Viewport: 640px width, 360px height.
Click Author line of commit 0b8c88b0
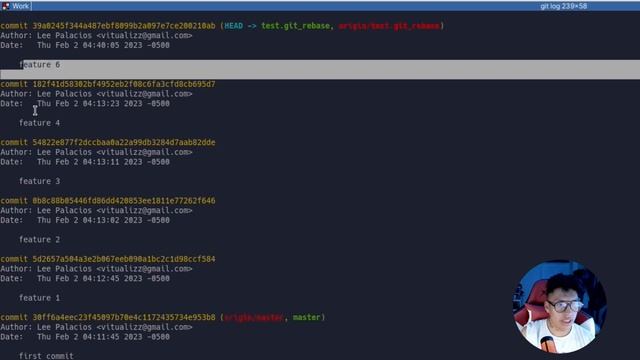(x=96, y=211)
